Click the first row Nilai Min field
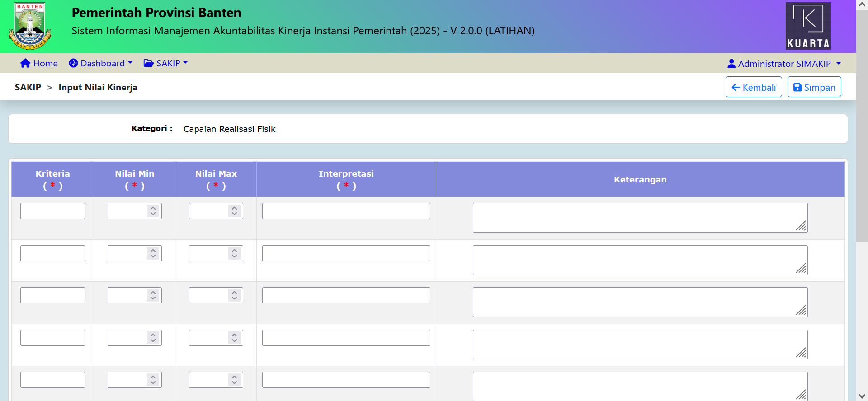868x401 pixels. [x=135, y=211]
